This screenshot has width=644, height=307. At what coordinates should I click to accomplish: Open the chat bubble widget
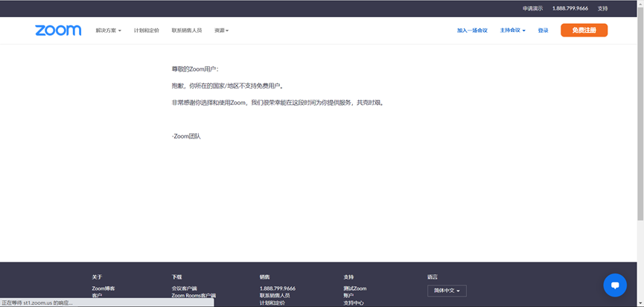[615, 285]
